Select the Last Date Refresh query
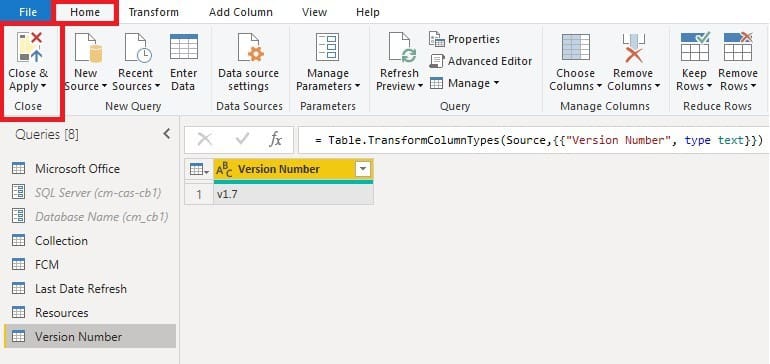The image size is (770, 364). 90,288
